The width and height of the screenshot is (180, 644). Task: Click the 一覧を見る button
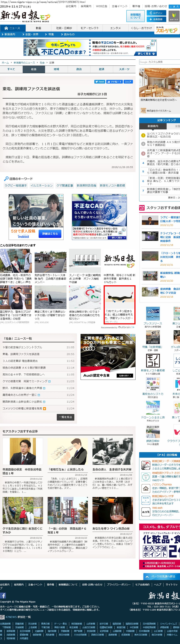tap(65, 417)
